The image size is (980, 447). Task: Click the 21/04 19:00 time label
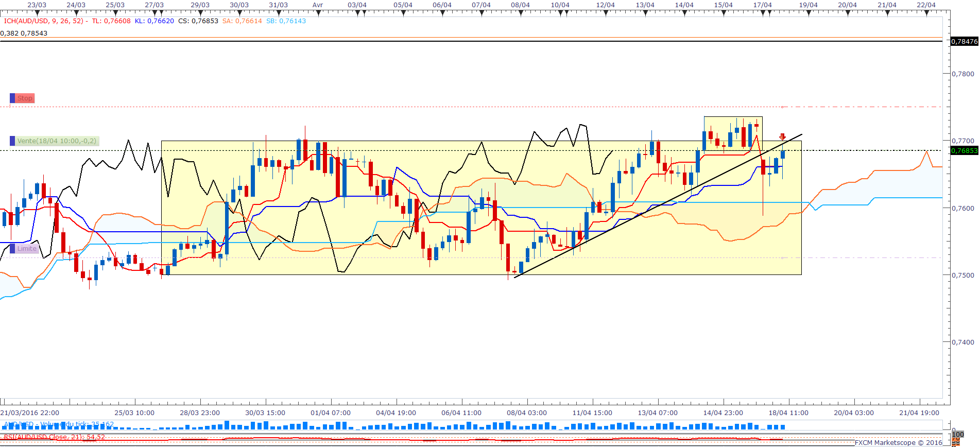tap(919, 412)
